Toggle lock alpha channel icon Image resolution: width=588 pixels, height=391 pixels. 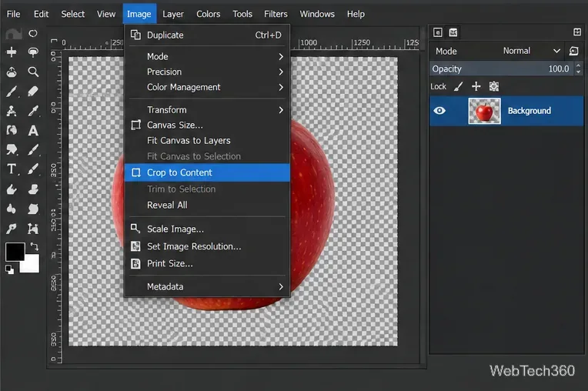pyautogui.click(x=494, y=87)
